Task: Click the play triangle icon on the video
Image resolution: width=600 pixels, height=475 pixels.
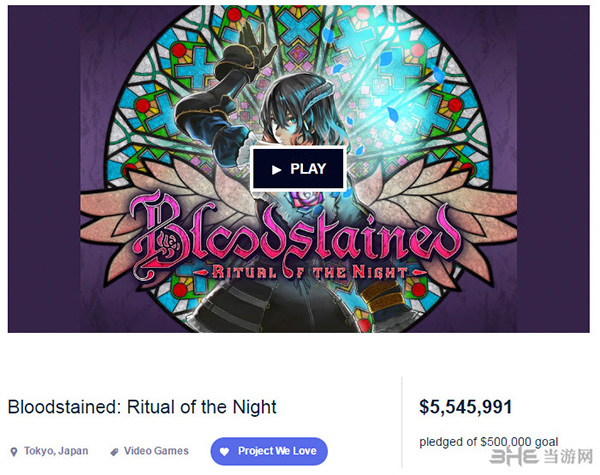Action: point(276,169)
